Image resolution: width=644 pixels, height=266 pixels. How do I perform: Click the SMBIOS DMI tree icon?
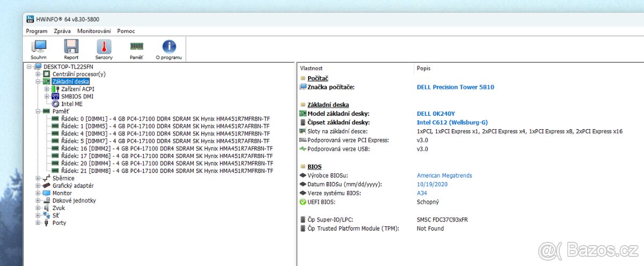[x=56, y=97]
